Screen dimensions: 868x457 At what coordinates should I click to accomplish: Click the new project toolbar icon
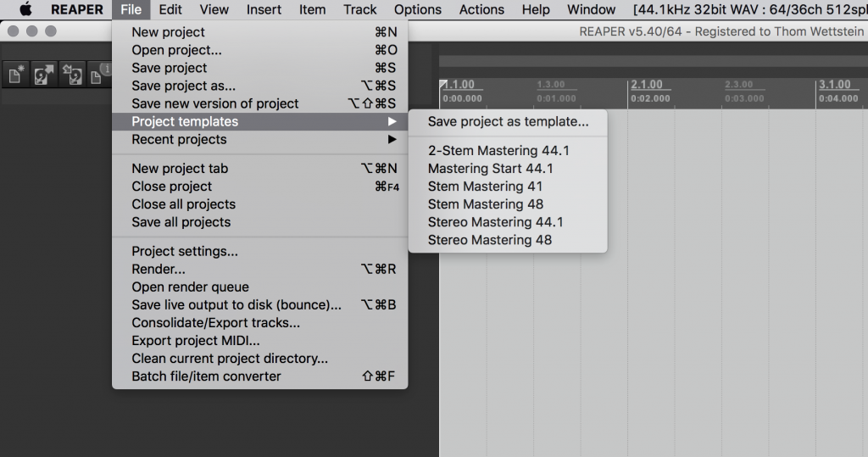[x=15, y=76]
